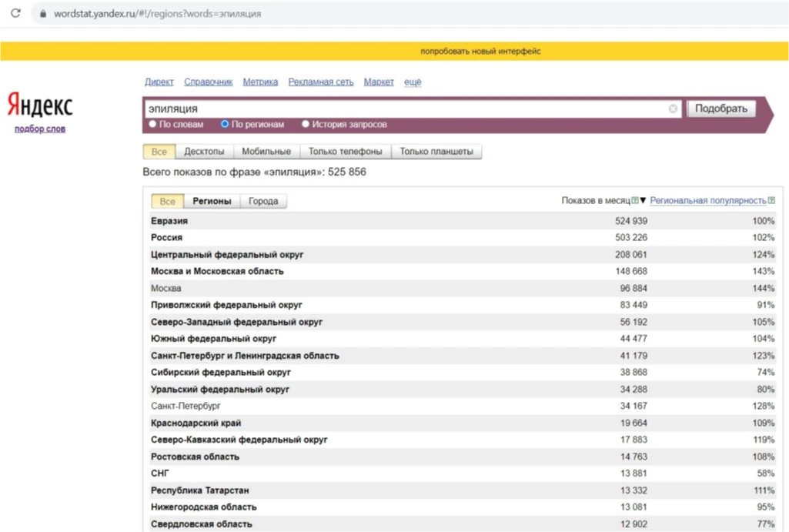Open the help icon next to Показов в месяц
This screenshot has height=532, width=789.
coord(634,200)
